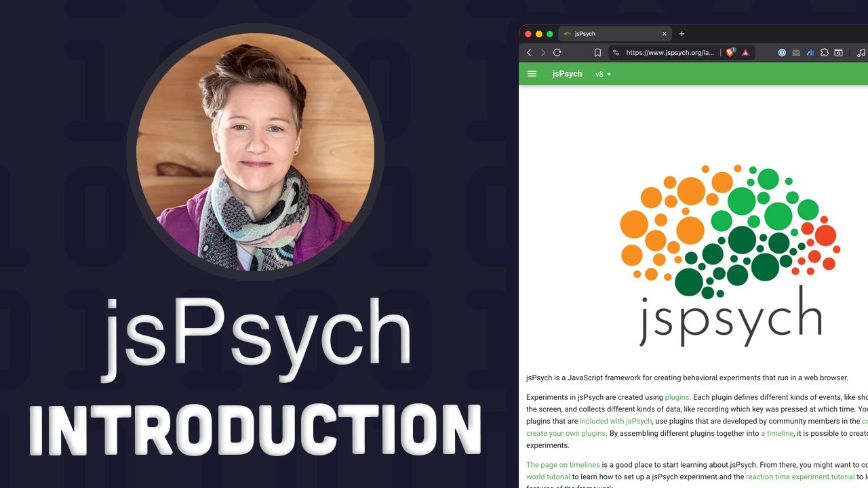
Task: Open a new browser tab
Action: 682,34
